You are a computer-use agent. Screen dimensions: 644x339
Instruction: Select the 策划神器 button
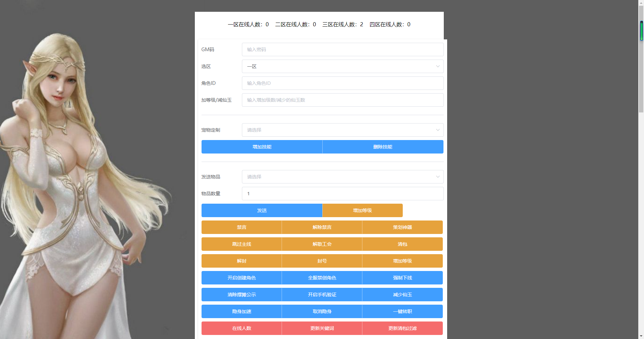point(402,227)
